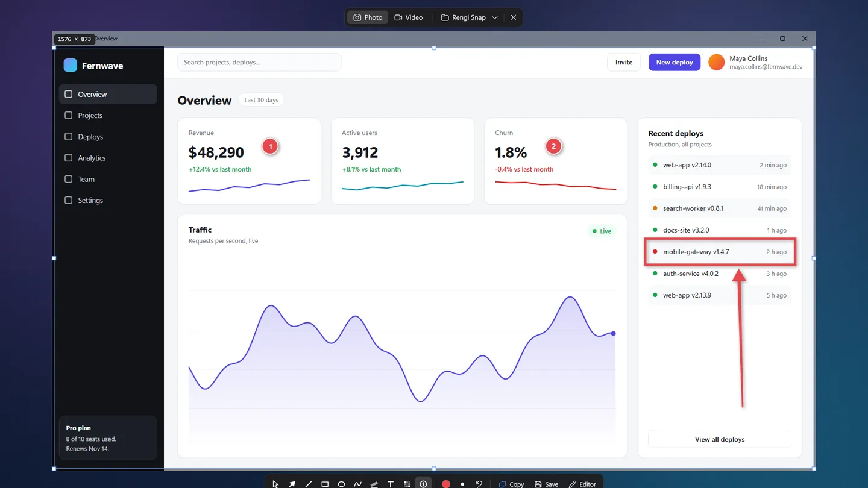The width and height of the screenshot is (868, 488).
Task: Click the Live badge on Traffic card
Action: (x=602, y=231)
